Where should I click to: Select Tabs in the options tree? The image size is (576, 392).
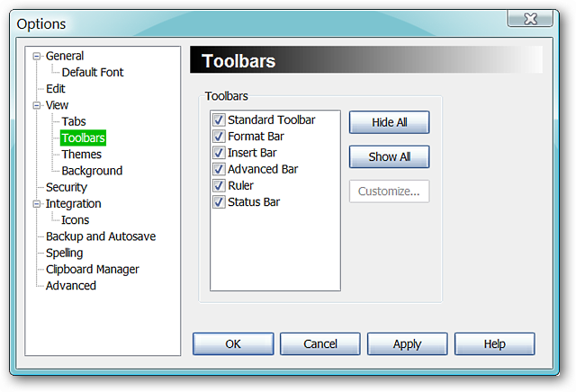coord(74,121)
